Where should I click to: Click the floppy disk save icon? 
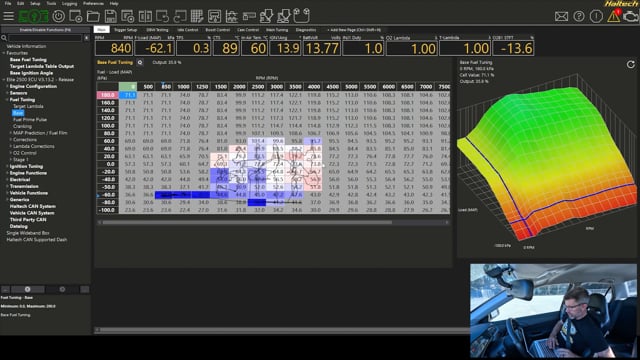coord(110,16)
